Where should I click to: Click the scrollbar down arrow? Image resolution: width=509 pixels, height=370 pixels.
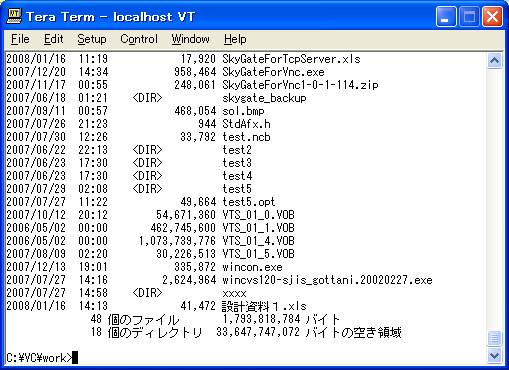494,355
